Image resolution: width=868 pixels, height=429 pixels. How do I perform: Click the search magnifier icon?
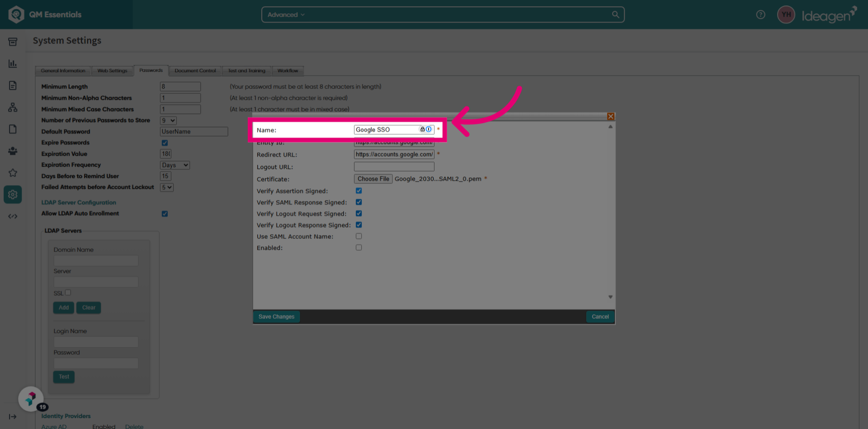pos(615,14)
